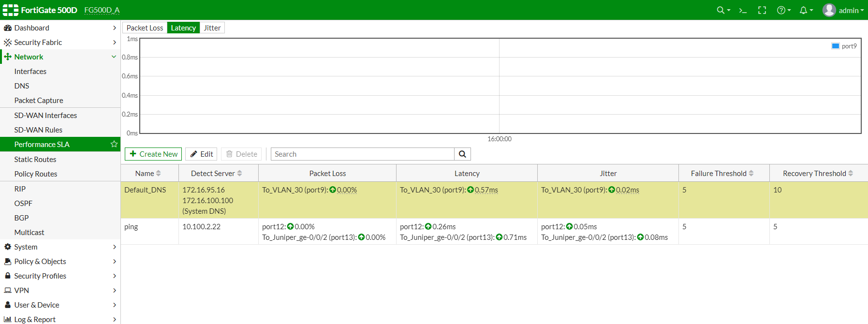This screenshot has height=324, width=868.
Task: Switch to the Packet Loss tab
Action: tap(145, 28)
